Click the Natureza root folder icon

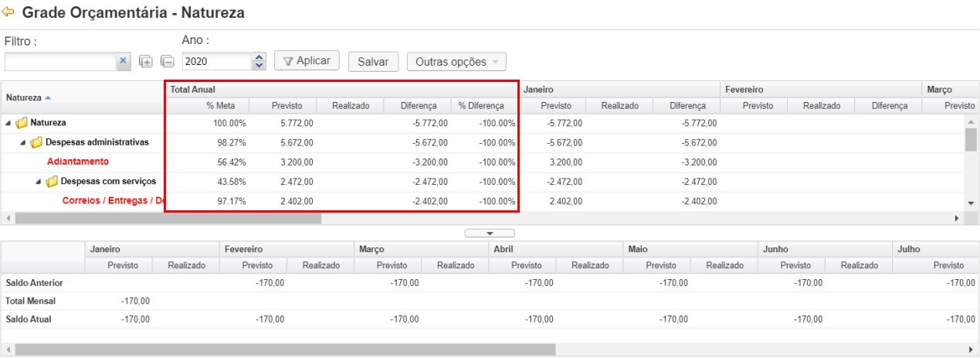pyautogui.click(x=22, y=122)
